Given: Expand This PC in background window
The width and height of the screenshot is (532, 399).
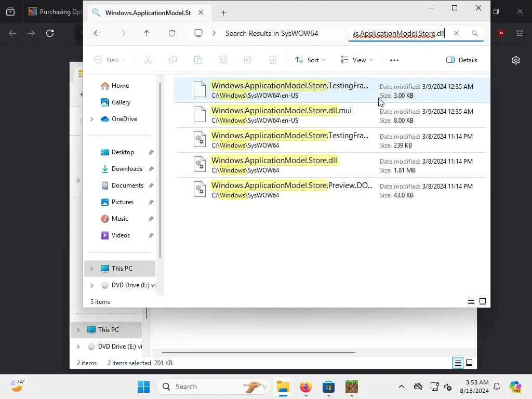Looking at the screenshot, I should click(78, 330).
